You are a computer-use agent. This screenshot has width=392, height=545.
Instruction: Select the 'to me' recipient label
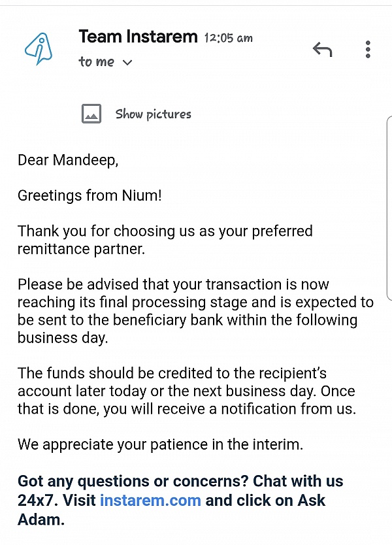pos(96,62)
